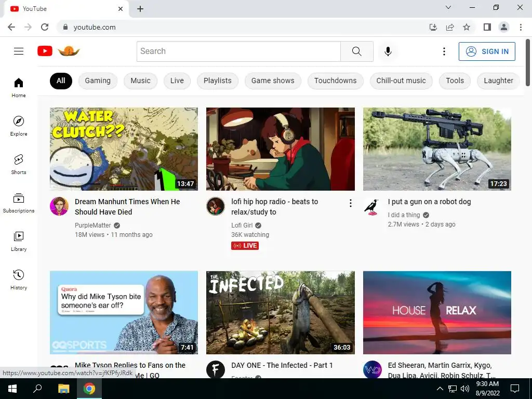This screenshot has width=532, height=399.
Task: Open channel avatar for The Infected video
Action: (x=216, y=369)
